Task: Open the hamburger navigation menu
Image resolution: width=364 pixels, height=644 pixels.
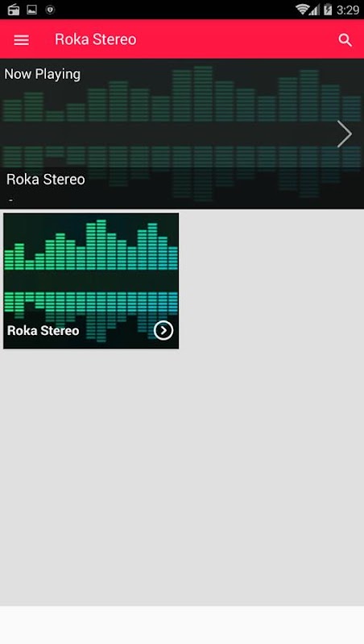Action: pyautogui.click(x=22, y=39)
